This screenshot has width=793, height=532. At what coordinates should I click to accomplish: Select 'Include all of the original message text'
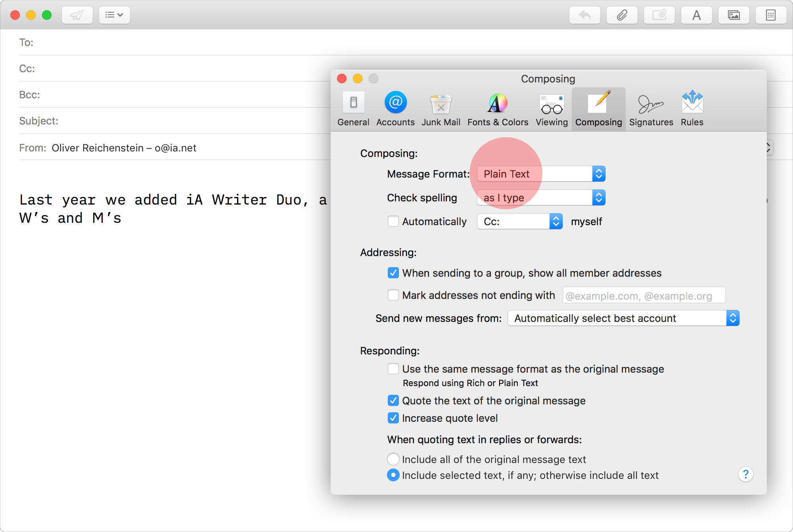(x=393, y=459)
